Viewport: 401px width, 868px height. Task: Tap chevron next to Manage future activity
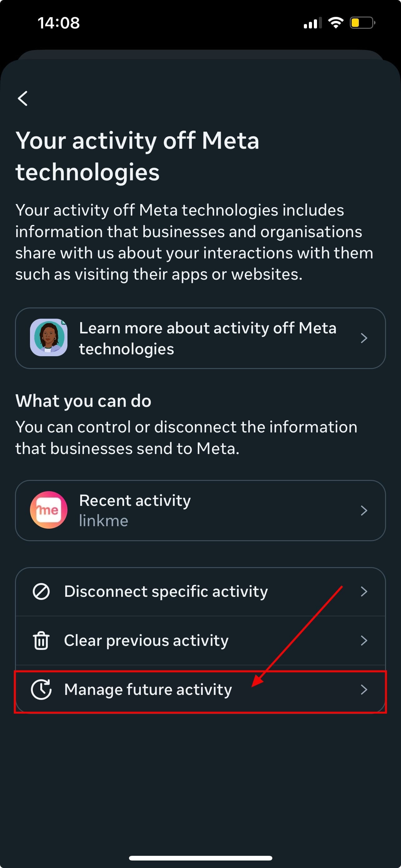point(364,689)
